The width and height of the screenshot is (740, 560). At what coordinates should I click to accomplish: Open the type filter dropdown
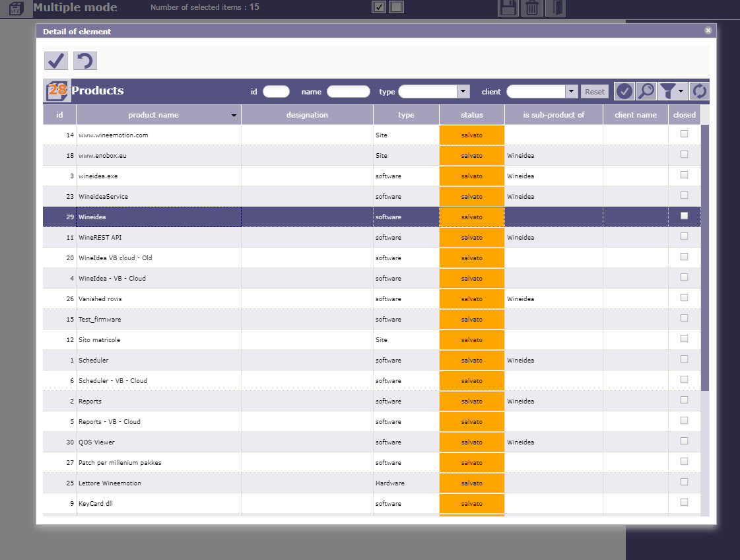point(463,92)
